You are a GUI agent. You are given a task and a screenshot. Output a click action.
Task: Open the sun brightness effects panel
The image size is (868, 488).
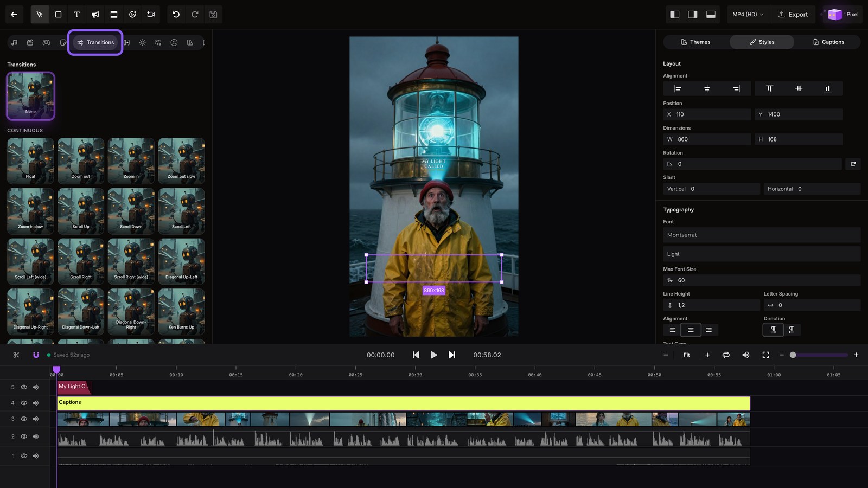(x=142, y=42)
